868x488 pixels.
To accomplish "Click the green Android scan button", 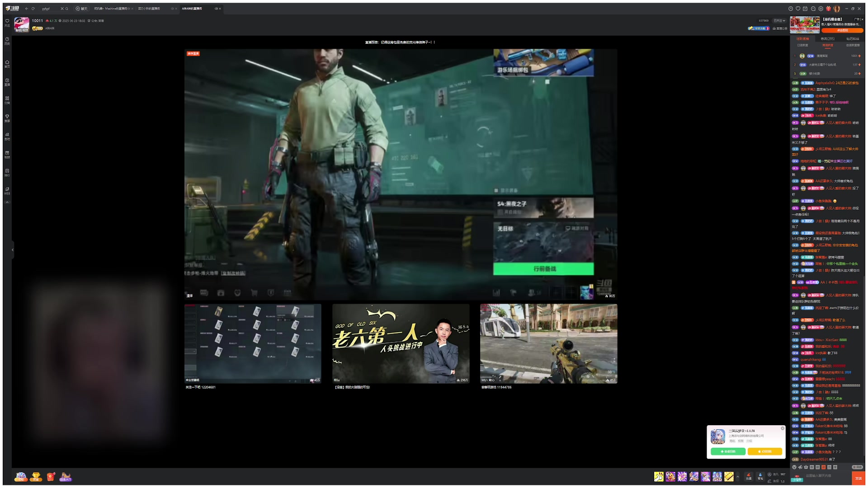I will pyautogui.click(x=728, y=451).
